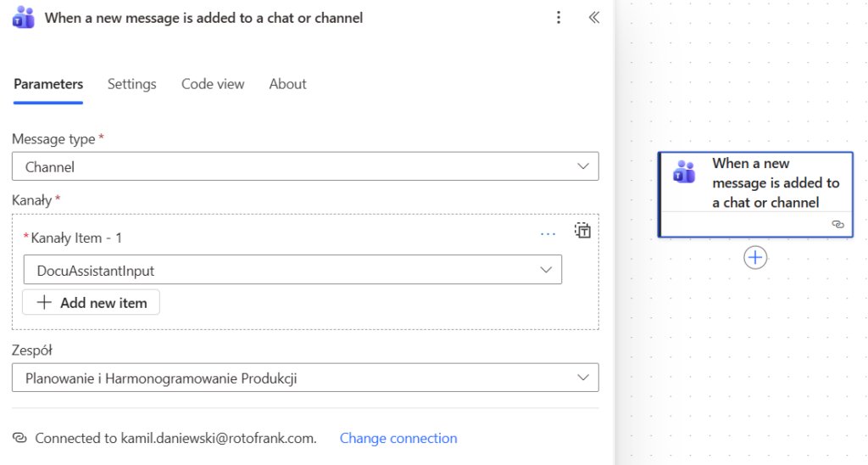
Task: Switch to the Code view tab
Action: pyautogui.click(x=213, y=84)
